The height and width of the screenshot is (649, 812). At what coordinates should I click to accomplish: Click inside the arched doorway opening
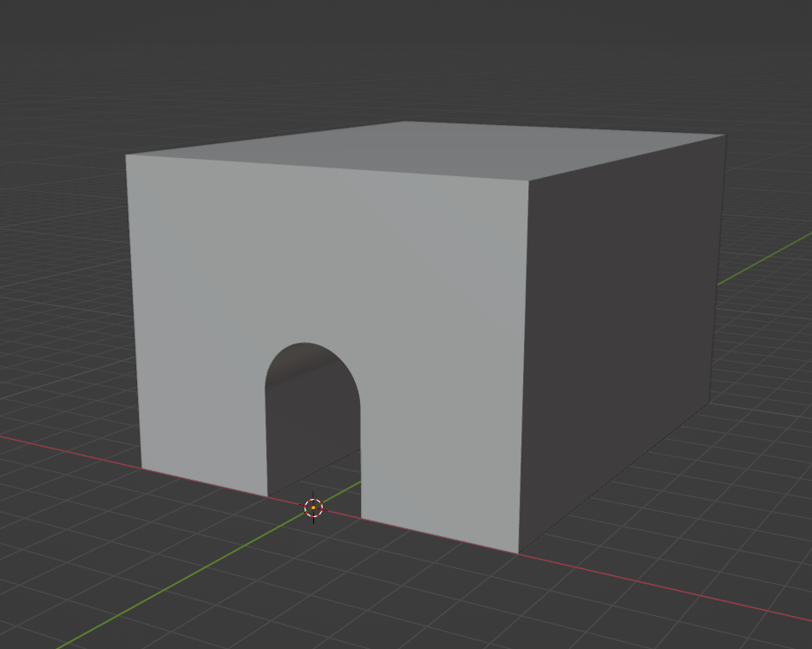313,429
